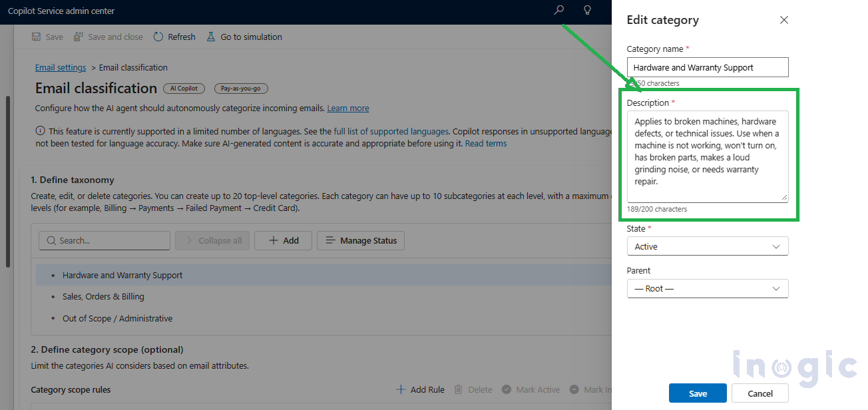Click the Add Rule button
Viewport: 868px width, 410px height.
tap(420, 389)
